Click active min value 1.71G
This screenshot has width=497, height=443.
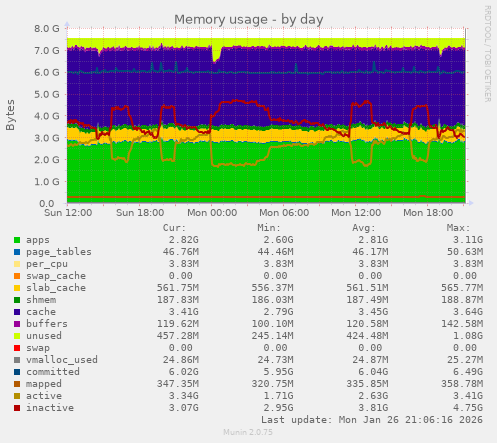pos(278,396)
